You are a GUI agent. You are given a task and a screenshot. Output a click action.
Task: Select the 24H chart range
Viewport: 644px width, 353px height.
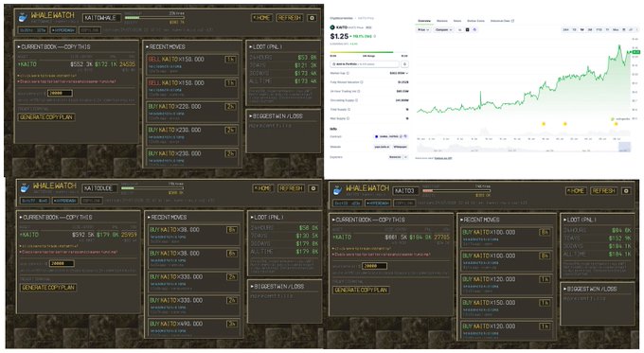(566, 30)
